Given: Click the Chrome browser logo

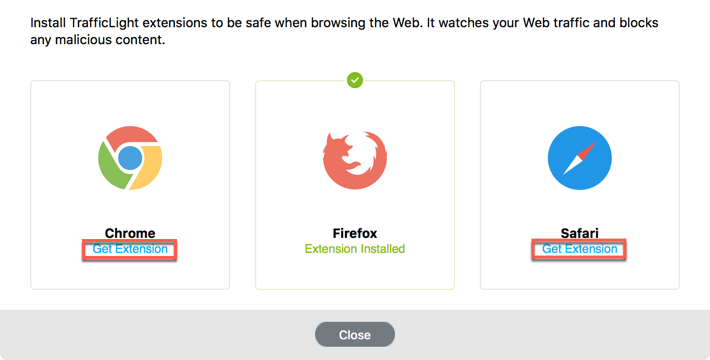Looking at the screenshot, I should coord(130,158).
